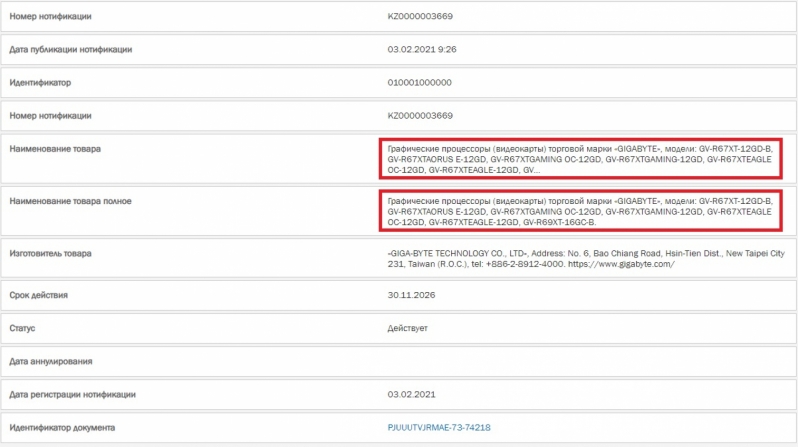Click the identifier value 010001000000
The image size is (798, 447).
click(419, 82)
